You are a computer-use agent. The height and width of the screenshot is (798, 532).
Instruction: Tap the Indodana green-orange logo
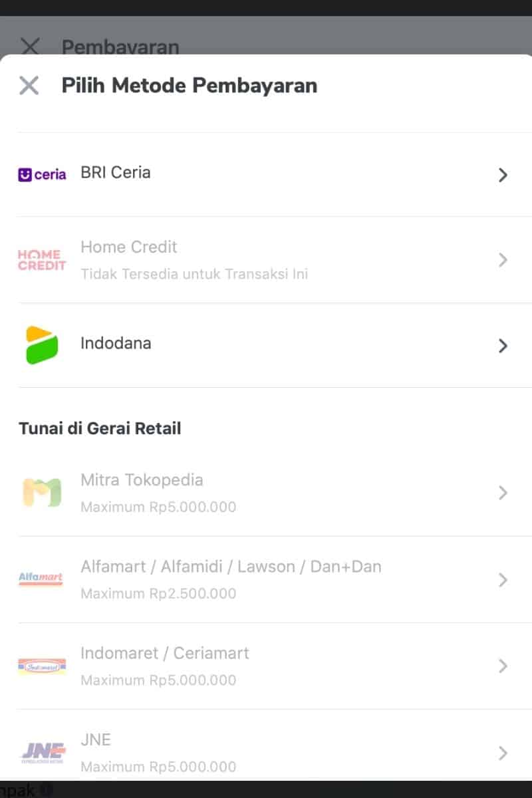42,345
